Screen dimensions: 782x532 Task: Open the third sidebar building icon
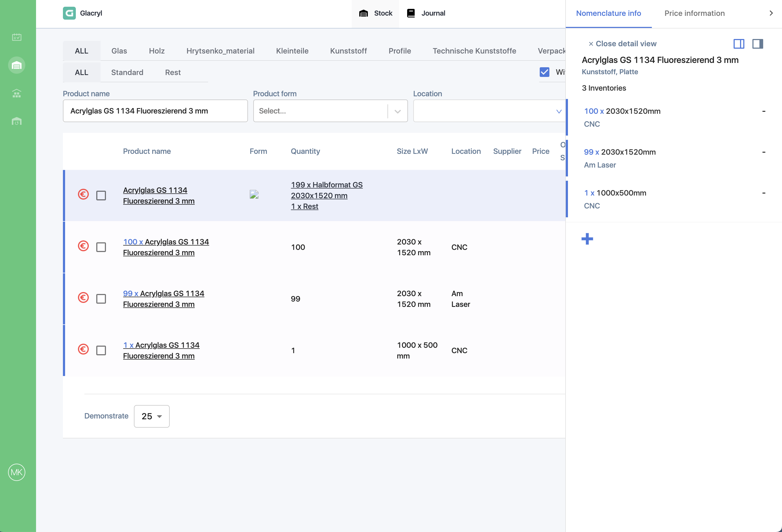(x=16, y=93)
